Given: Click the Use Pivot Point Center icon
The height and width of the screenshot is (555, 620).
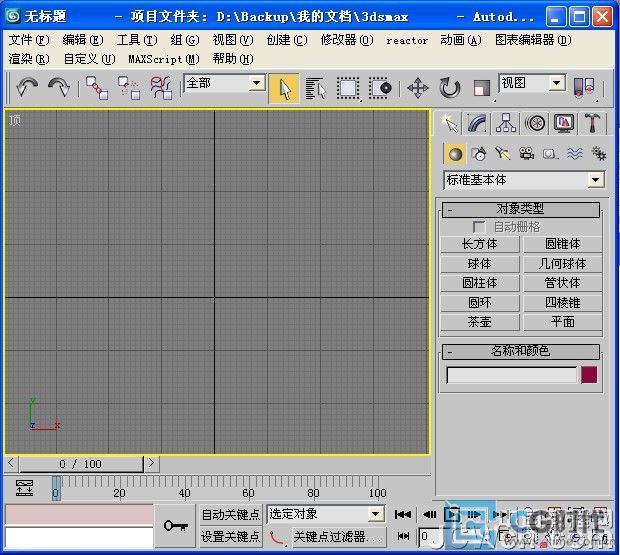Looking at the screenshot, I should click(x=584, y=87).
